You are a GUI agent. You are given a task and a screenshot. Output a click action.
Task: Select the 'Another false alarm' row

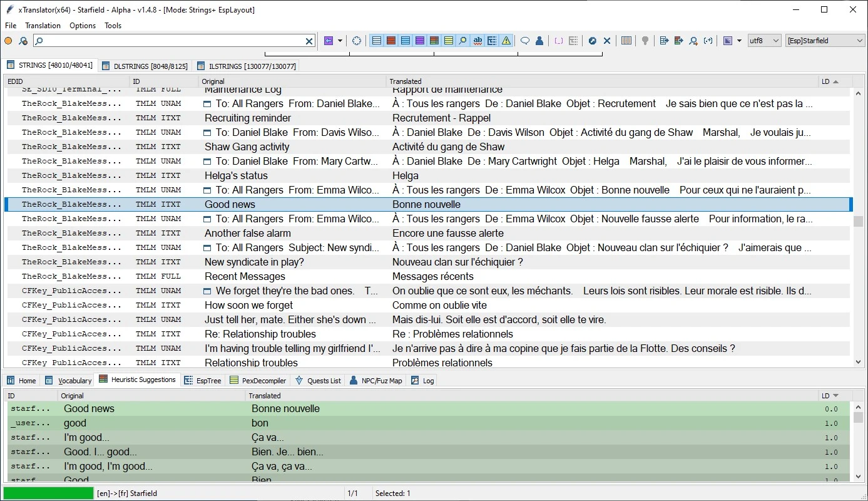point(429,233)
